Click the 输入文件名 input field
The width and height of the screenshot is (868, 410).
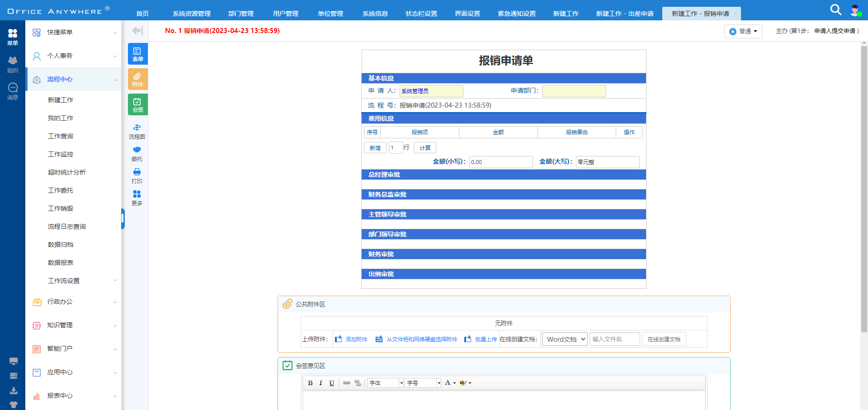(x=615, y=339)
